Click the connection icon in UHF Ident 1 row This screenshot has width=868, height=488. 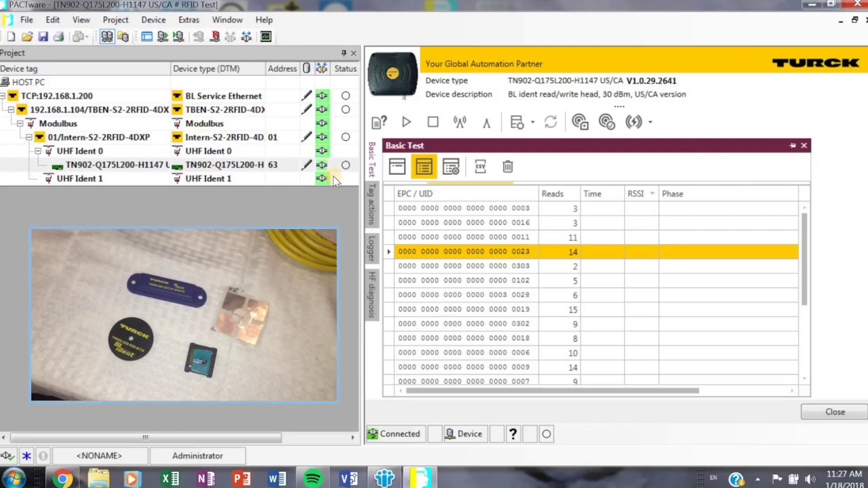click(x=321, y=178)
